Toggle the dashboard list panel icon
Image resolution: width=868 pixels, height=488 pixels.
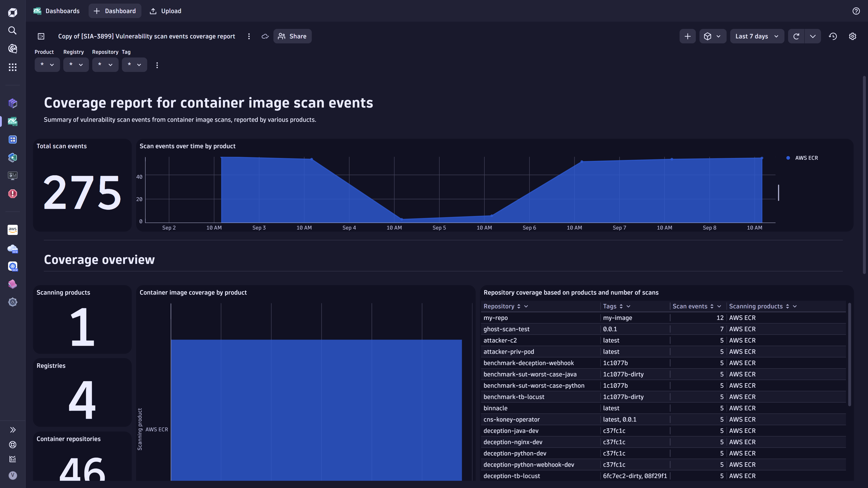tap(41, 36)
